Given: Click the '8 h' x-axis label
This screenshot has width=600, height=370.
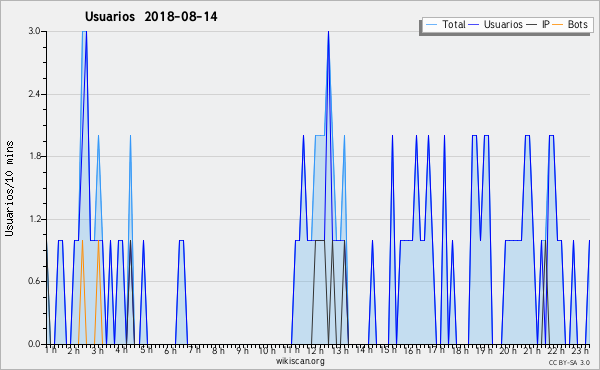Looking at the screenshot, I should point(218,350).
